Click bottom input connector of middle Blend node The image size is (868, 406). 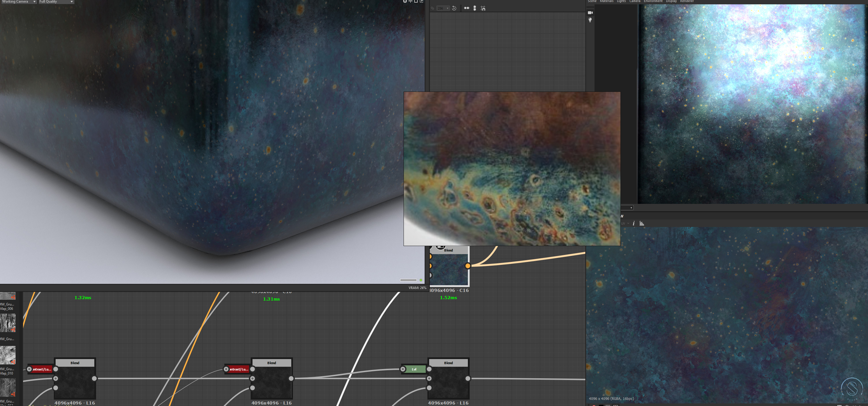[252, 388]
